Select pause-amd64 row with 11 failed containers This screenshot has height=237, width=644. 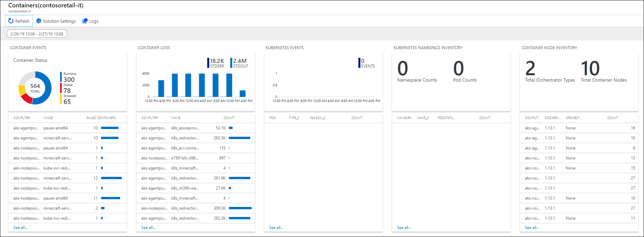67,198
